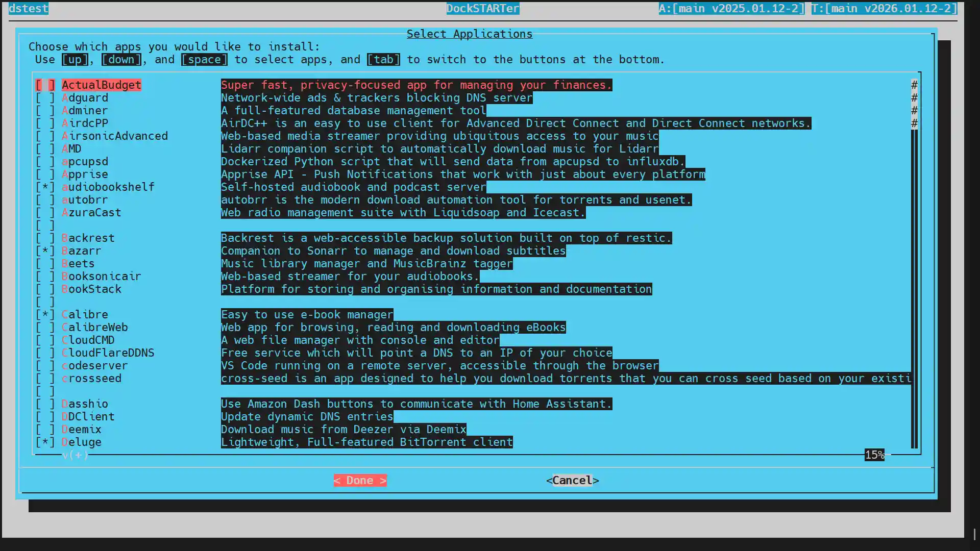
Task: Check the ActualBudget checkbox
Action: pos(45,85)
